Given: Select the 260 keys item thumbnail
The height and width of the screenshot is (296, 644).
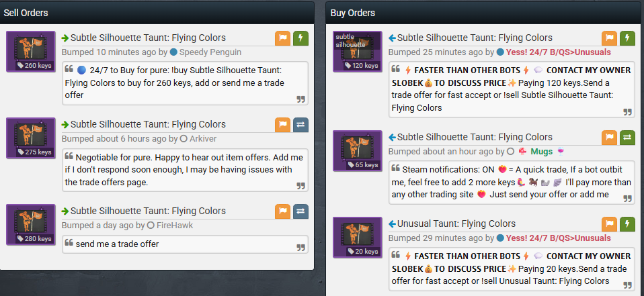Looking at the screenshot, I should click(31, 52).
